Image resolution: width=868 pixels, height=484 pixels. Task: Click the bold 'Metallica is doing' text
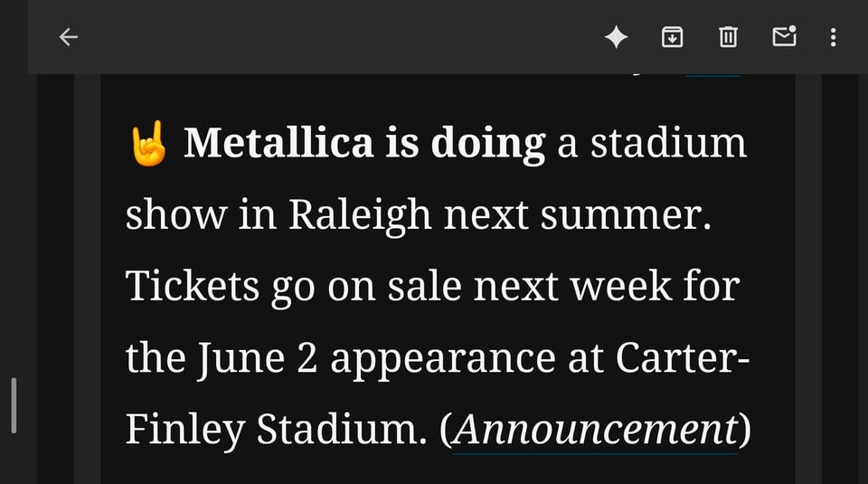364,143
